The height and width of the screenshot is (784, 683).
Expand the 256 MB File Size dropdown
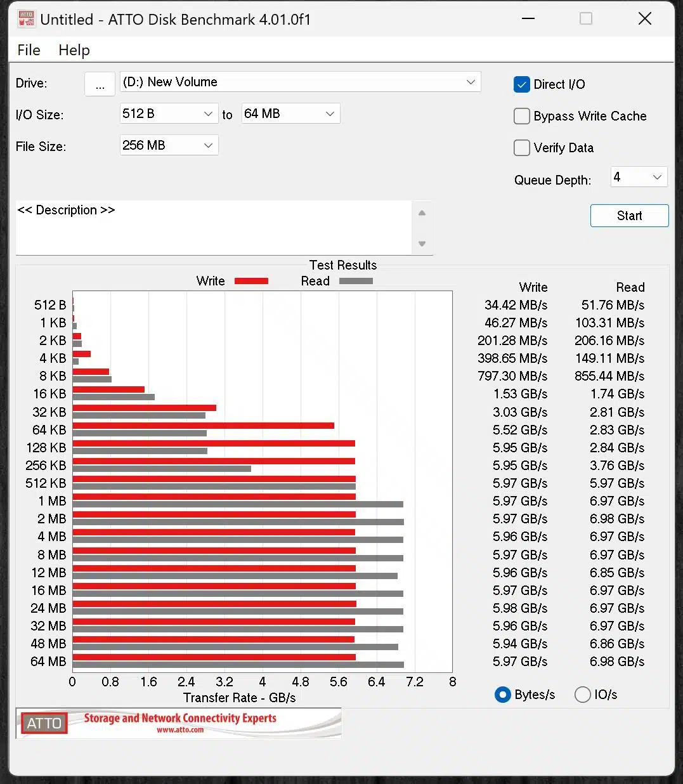(x=169, y=145)
